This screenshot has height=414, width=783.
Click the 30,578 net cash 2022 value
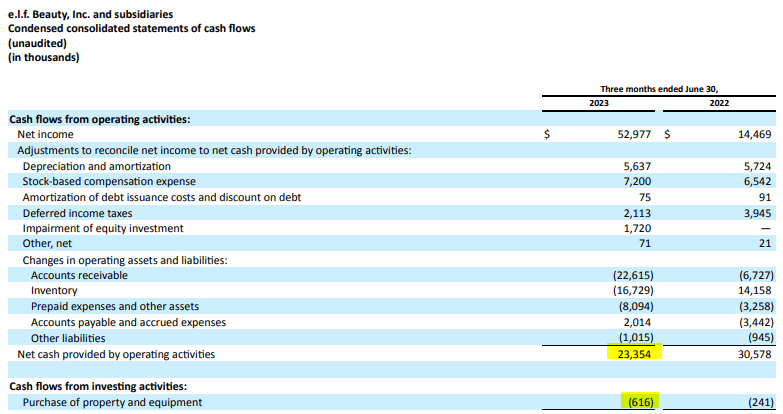point(755,354)
